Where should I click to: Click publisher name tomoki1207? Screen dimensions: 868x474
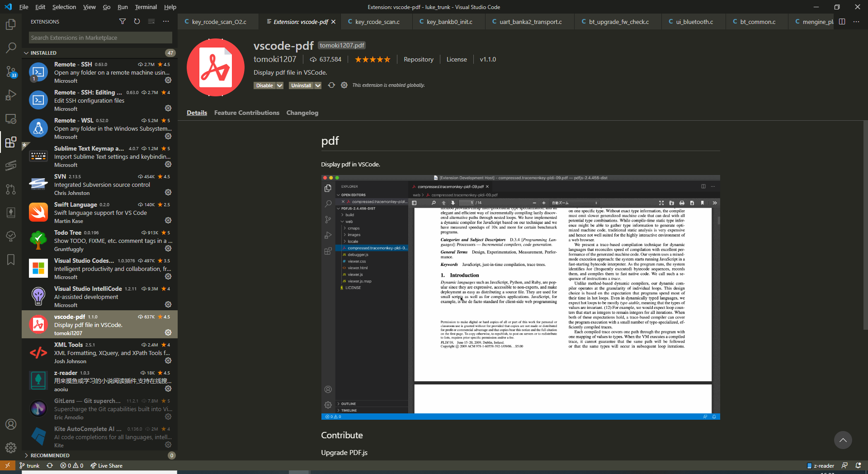[275, 59]
